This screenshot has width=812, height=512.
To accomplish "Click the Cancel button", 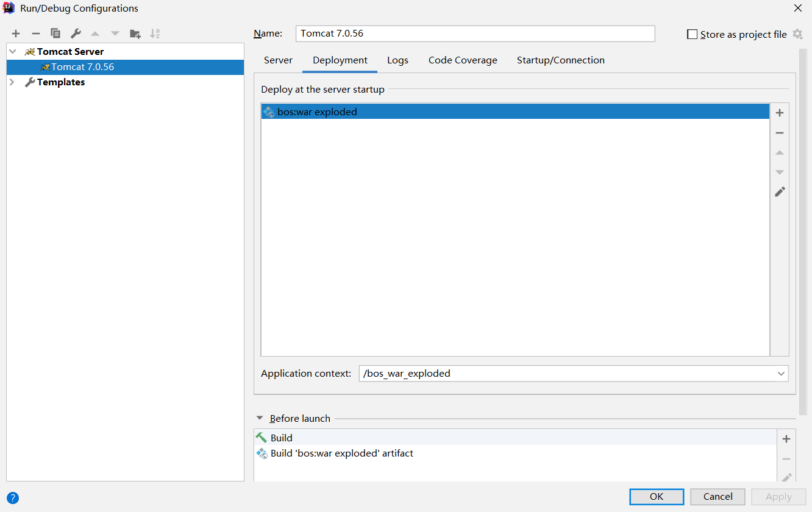I will pyautogui.click(x=718, y=497).
